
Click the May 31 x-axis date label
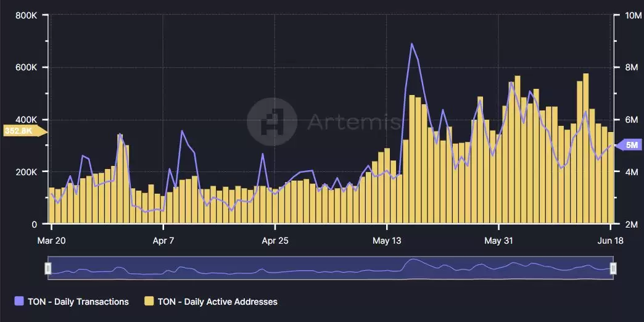pos(498,241)
